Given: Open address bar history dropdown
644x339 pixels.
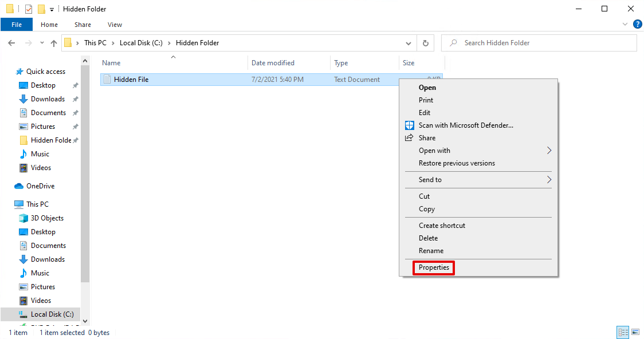Looking at the screenshot, I should click(x=408, y=43).
